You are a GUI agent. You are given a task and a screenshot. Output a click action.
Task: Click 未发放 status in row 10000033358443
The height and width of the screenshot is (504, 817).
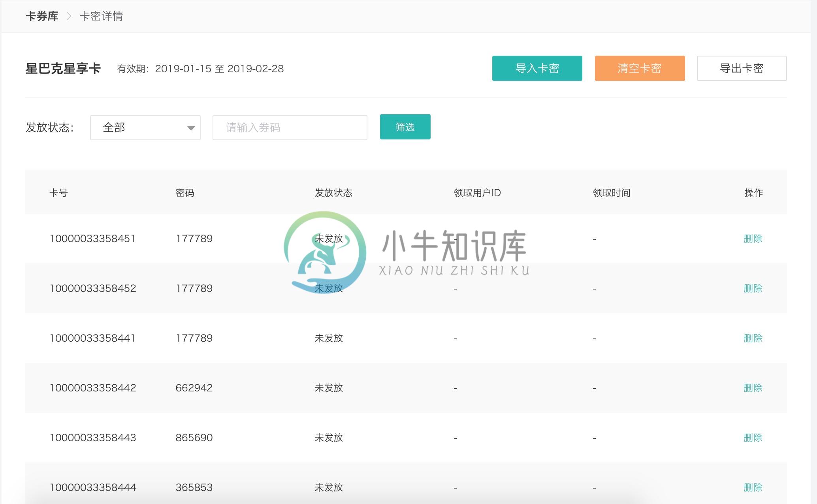(329, 438)
